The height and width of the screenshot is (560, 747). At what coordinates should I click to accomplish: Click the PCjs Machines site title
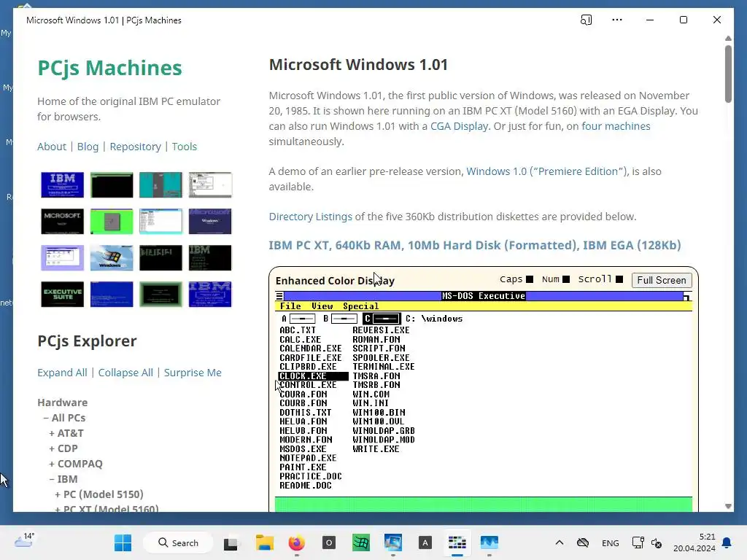(x=109, y=68)
